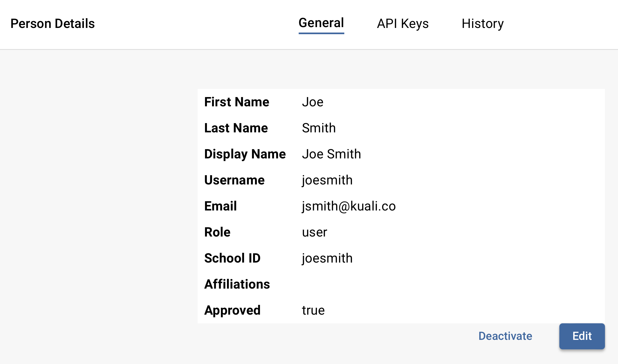Select the School ID value joesmith
618x364 pixels.
327,258
